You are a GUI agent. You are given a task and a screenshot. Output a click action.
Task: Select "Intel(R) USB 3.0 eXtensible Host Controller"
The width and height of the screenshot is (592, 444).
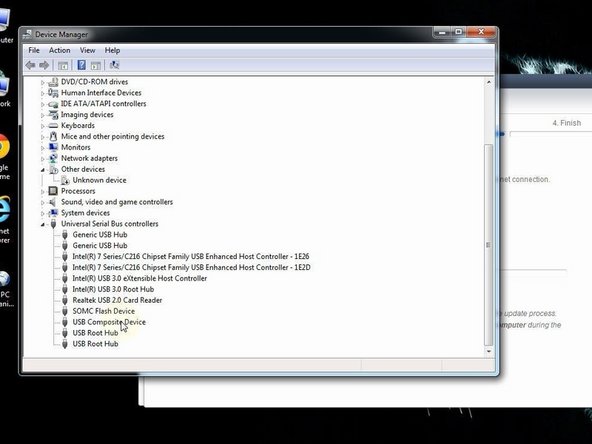pyautogui.click(x=140, y=278)
